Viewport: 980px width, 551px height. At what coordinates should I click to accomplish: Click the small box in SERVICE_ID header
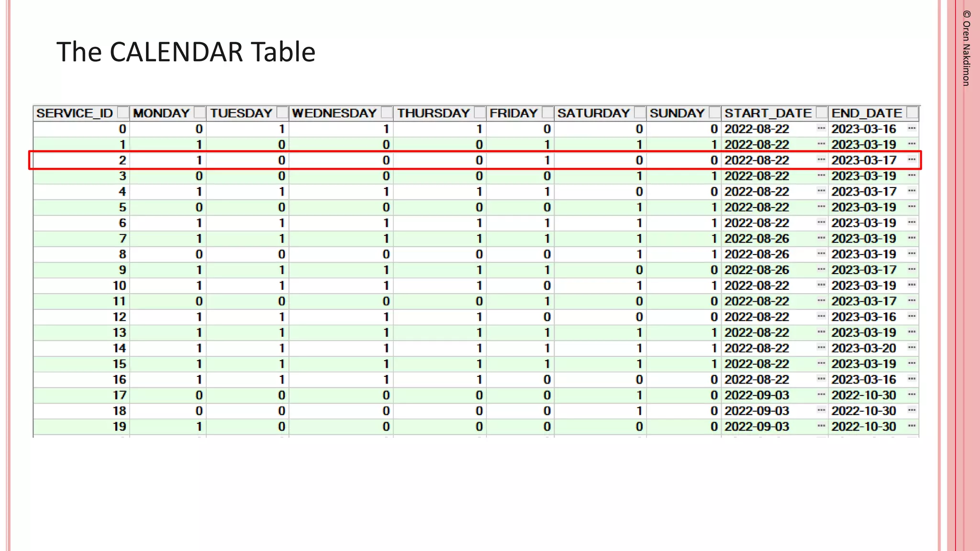tap(123, 113)
